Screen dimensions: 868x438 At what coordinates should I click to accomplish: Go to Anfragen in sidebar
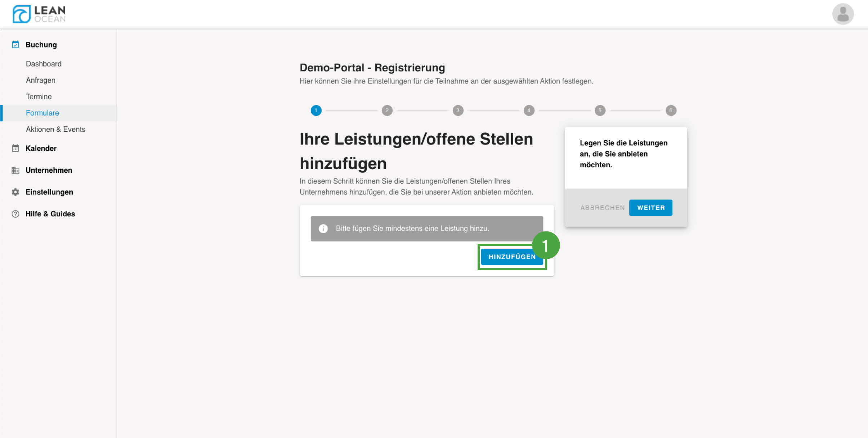(x=41, y=80)
